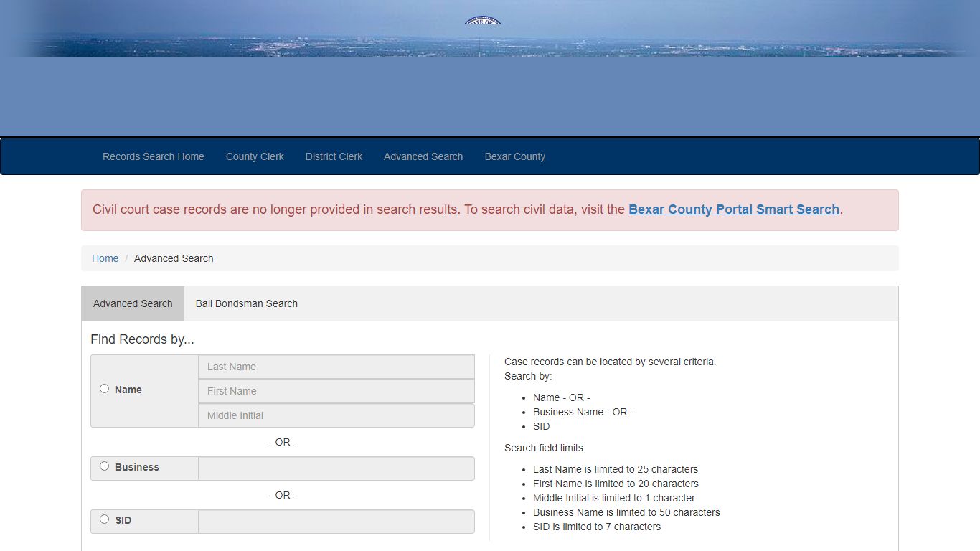Viewport: 980px width, 551px height.
Task: Click the 'Search field limits:' text
Action: pos(545,448)
